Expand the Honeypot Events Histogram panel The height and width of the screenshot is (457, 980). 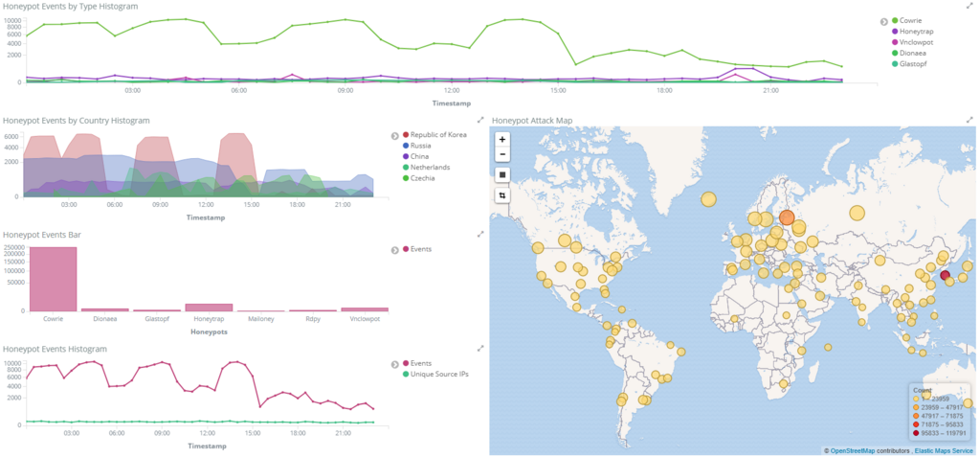(x=480, y=348)
